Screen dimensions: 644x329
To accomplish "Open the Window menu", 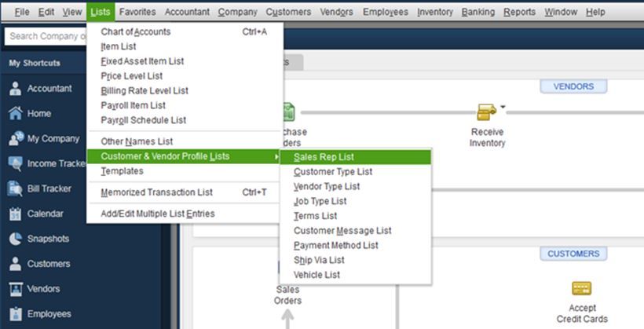I will tap(561, 13).
